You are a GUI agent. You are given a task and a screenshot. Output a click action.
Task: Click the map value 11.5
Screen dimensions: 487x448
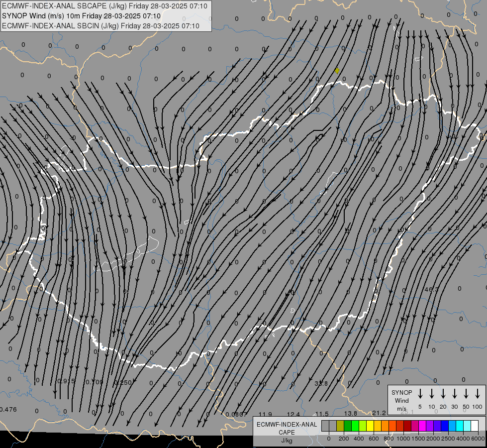(322, 414)
